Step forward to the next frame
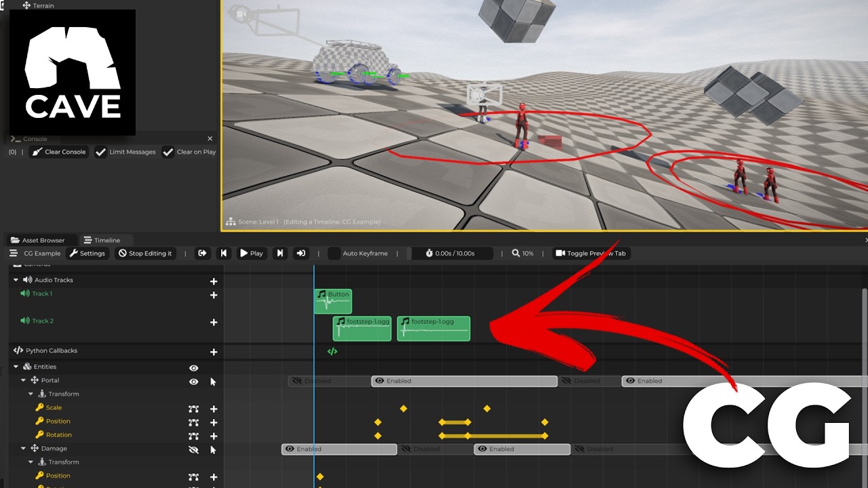This screenshot has height=488, width=868. (279, 253)
